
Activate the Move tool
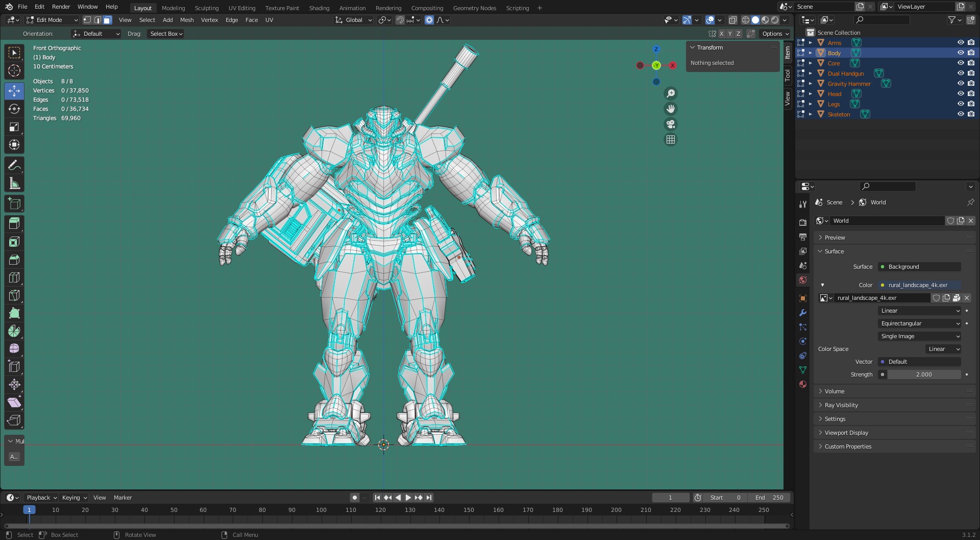pyautogui.click(x=14, y=91)
